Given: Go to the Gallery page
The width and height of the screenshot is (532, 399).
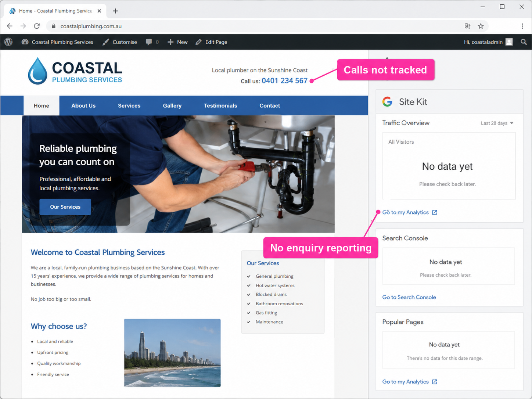Looking at the screenshot, I should click(172, 105).
